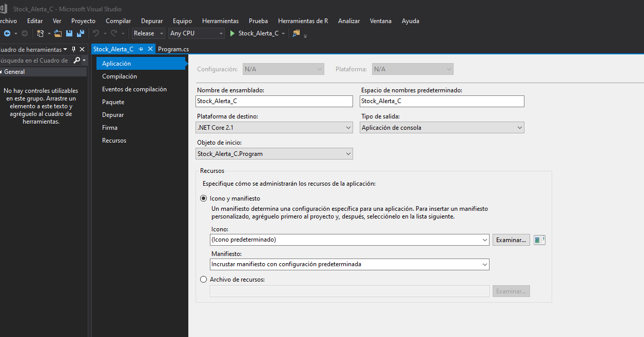This screenshot has width=644, height=337.
Task: Open the Ver menu
Action: click(57, 21)
